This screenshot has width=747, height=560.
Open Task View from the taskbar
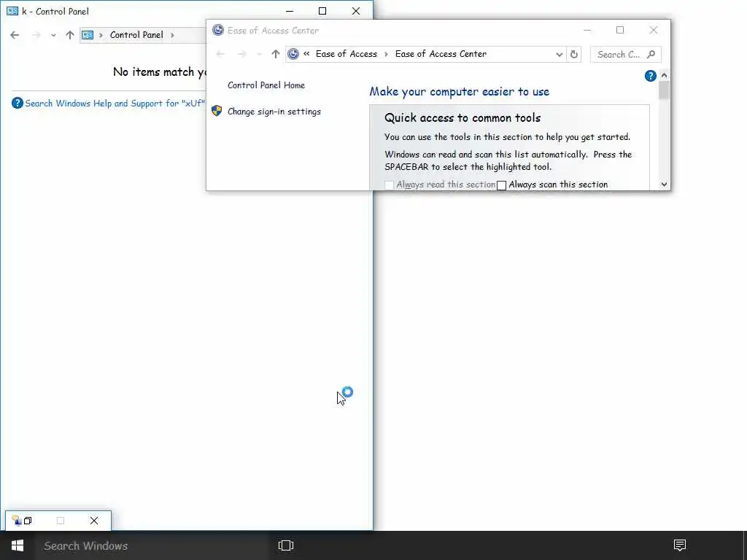pyautogui.click(x=286, y=545)
